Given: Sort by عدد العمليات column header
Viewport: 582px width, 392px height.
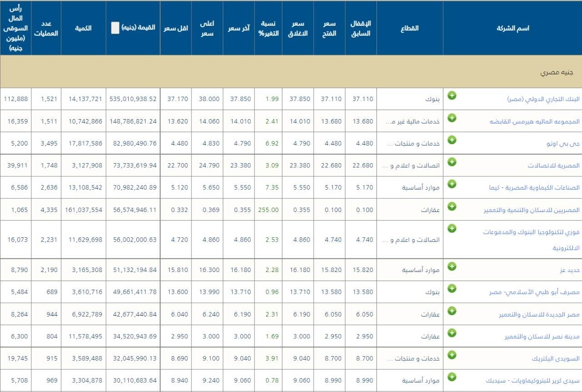Looking at the screenshot, I should click(46, 28).
